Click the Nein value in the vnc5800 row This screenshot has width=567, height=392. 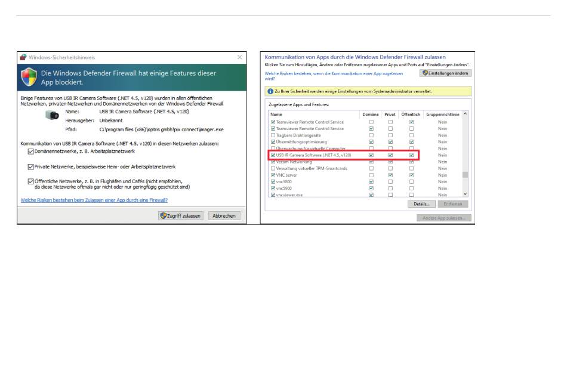tap(443, 181)
